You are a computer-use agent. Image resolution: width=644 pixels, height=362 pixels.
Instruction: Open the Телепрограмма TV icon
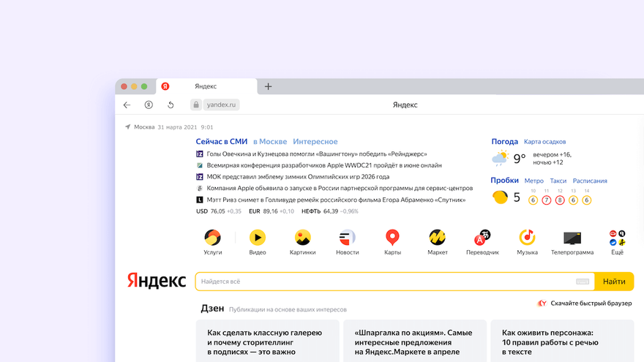click(572, 238)
